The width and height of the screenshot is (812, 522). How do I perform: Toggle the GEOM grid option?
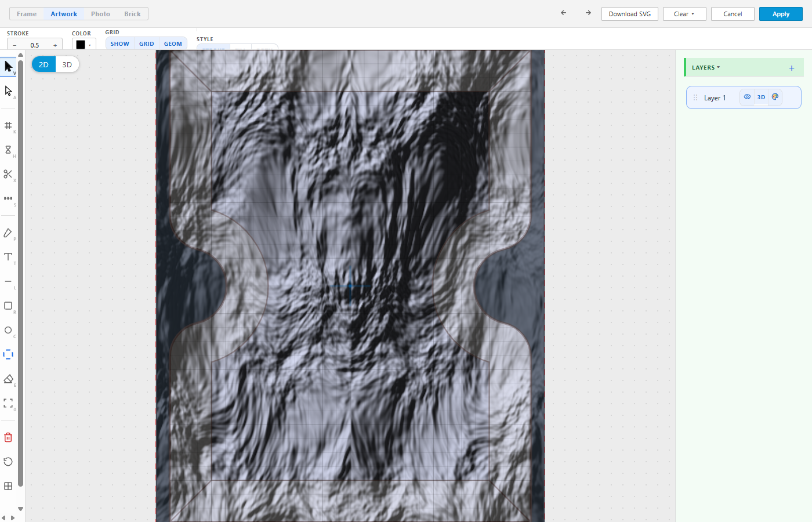tap(173, 43)
